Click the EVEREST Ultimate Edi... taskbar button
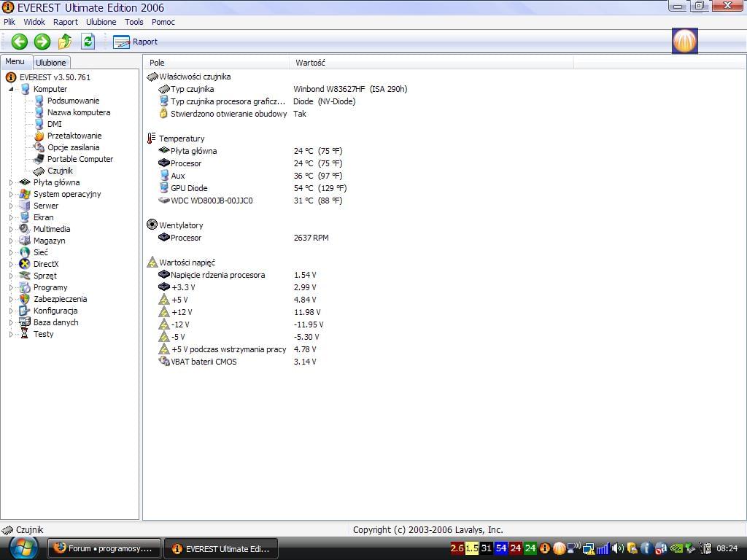This screenshot has width=747, height=560. point(221,548)
